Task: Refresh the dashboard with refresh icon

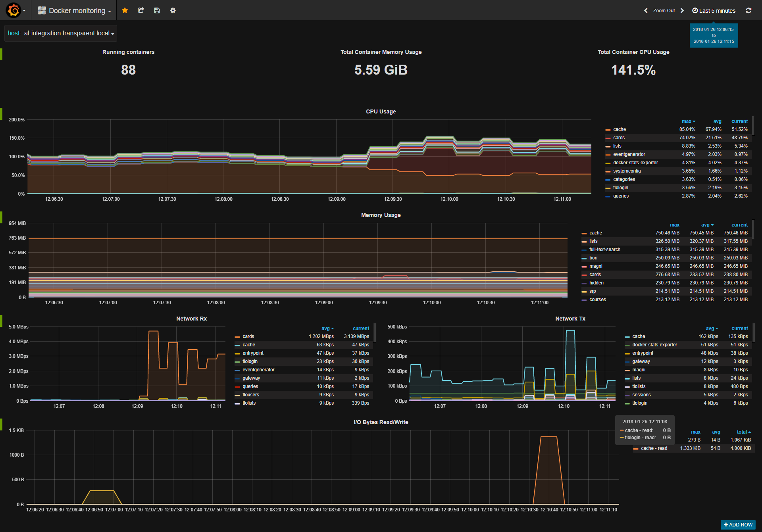Action: (748, 11)
